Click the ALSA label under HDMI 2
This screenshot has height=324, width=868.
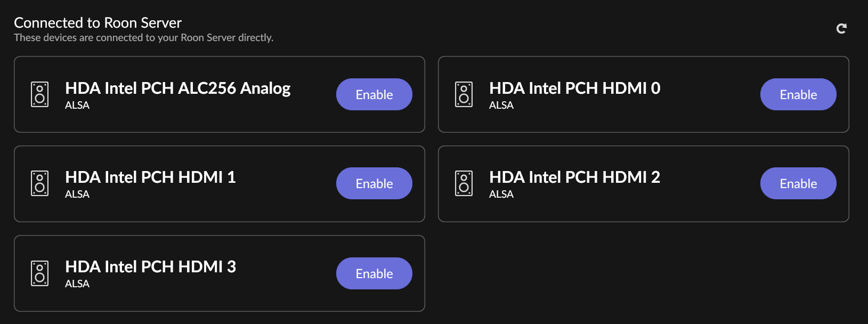[501, 195]
